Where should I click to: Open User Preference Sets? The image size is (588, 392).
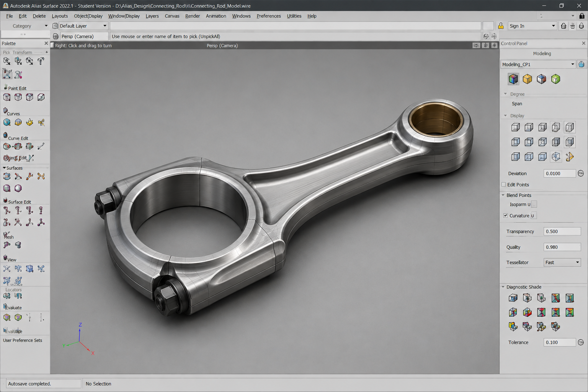(x=23, y=340)
